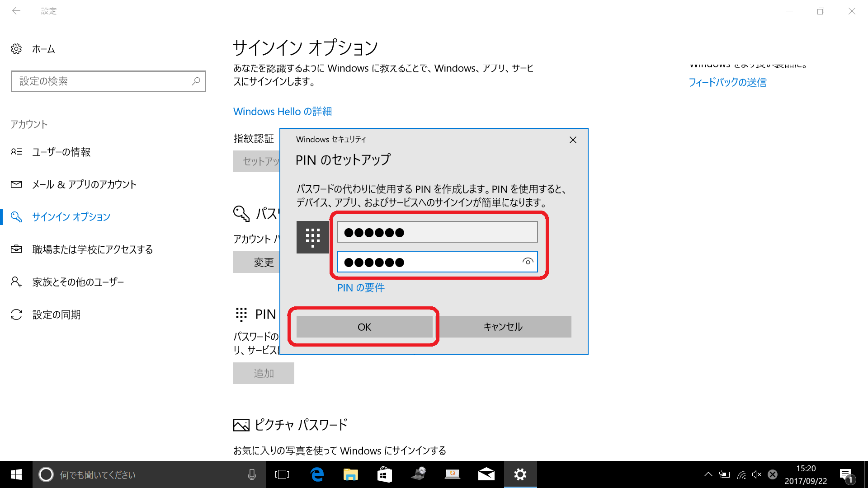Click the PIN keypad icon in settings page
Image resolution: width=868 pixels, height=488 pixels.
241,314
